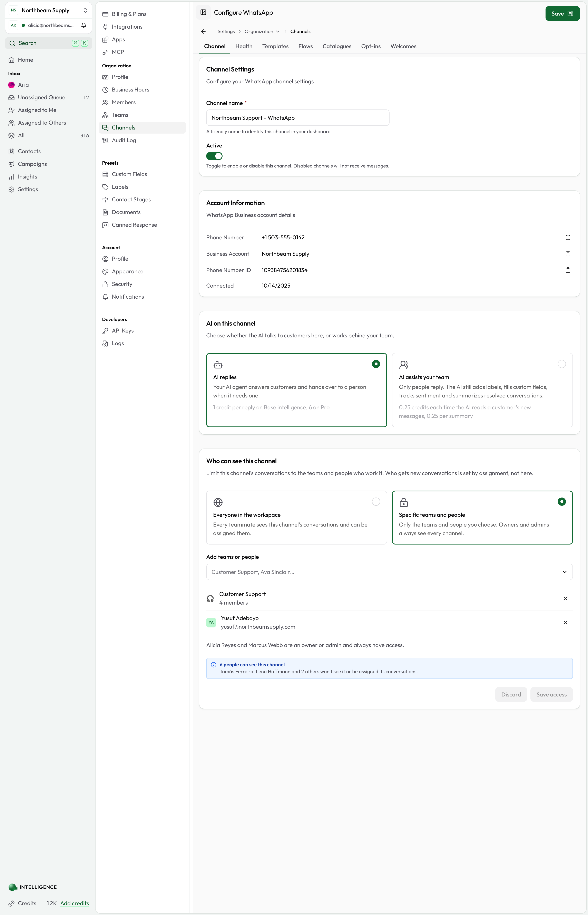Screen dimensions: 588x915
Task: Open Home in the sidebar
Action: 49,60
